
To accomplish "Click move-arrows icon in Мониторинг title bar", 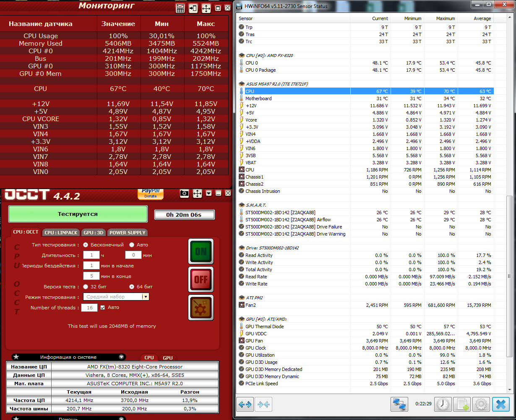I will 206,8.
